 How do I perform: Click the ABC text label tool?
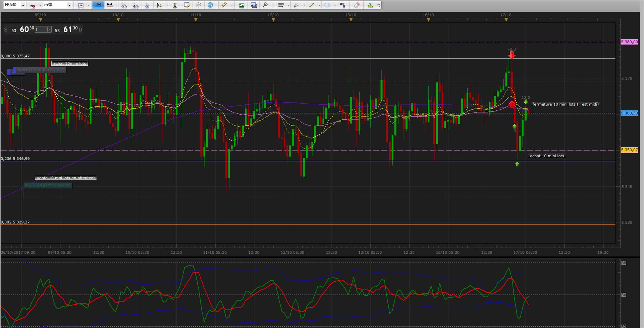click(342, 5)
